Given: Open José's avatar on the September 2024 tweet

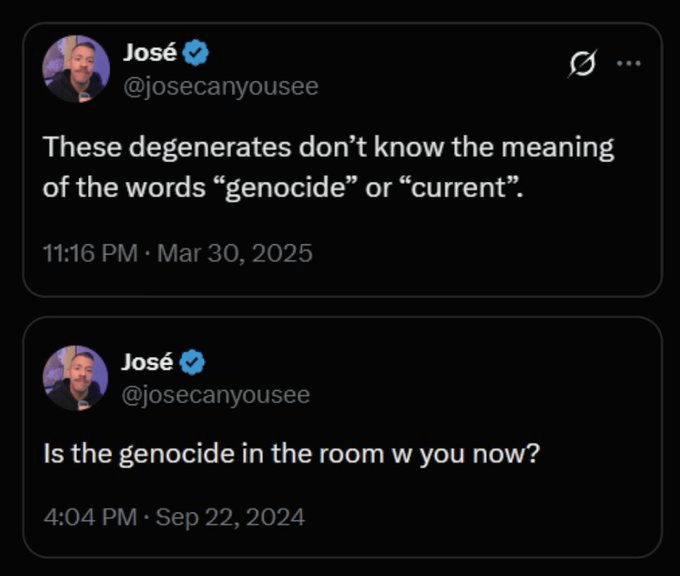Looking at the screenshot, I should [75, 378].
